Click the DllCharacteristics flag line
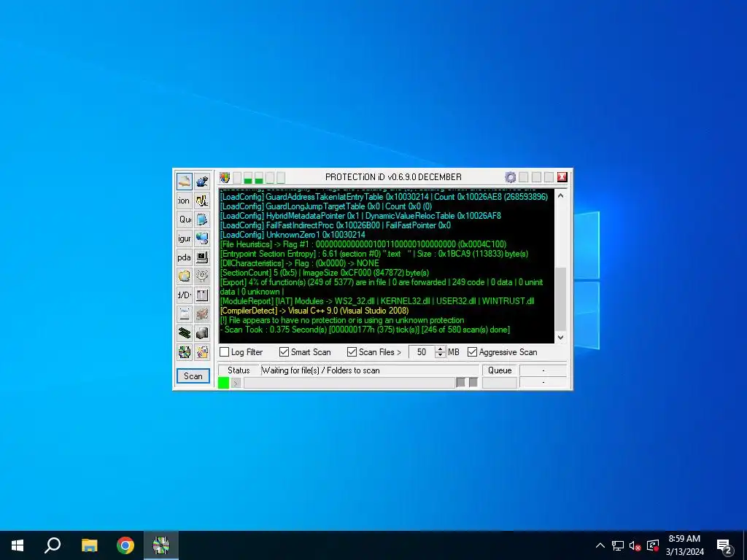Screen dimensions: 747x560 click(x=300, y=263)
